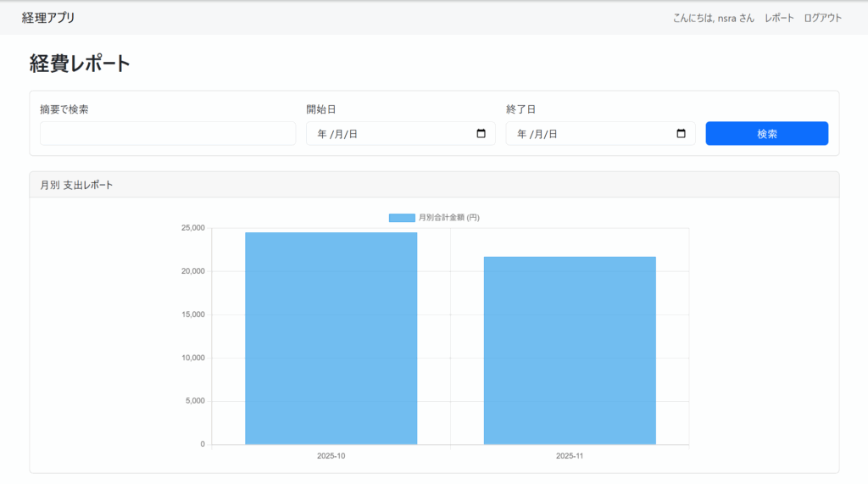This screenshot has width=868, height=484.
Task: Click the blue 検索 button
Action: 766,134
